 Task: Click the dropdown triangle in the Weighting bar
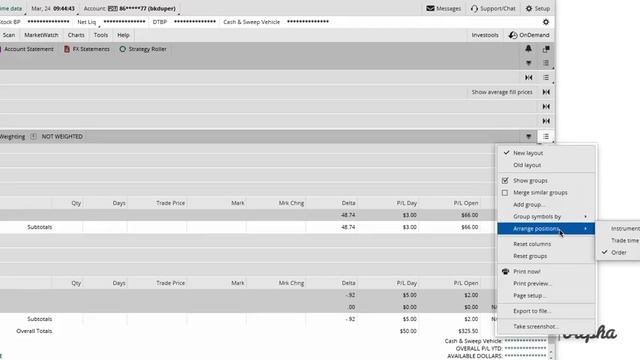pyautogui.click(x=529, y=136)
